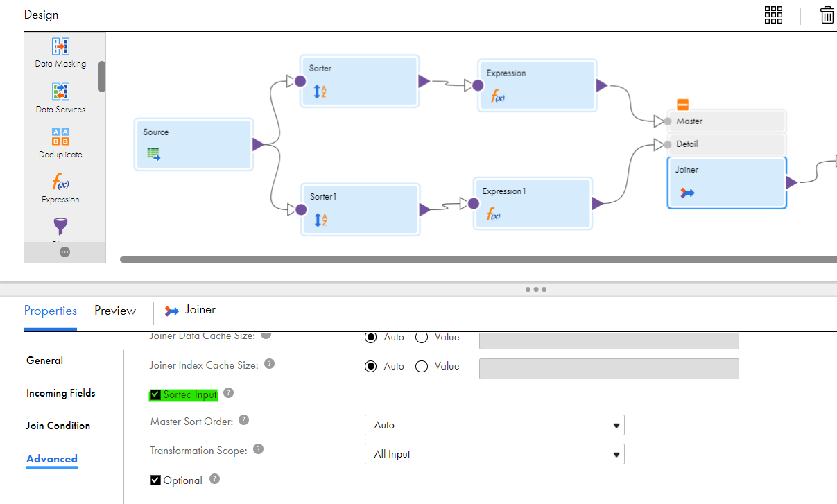Show help for Joiner Index Cache Size
The image size is (837, 504).
click(x=269, y=364)
